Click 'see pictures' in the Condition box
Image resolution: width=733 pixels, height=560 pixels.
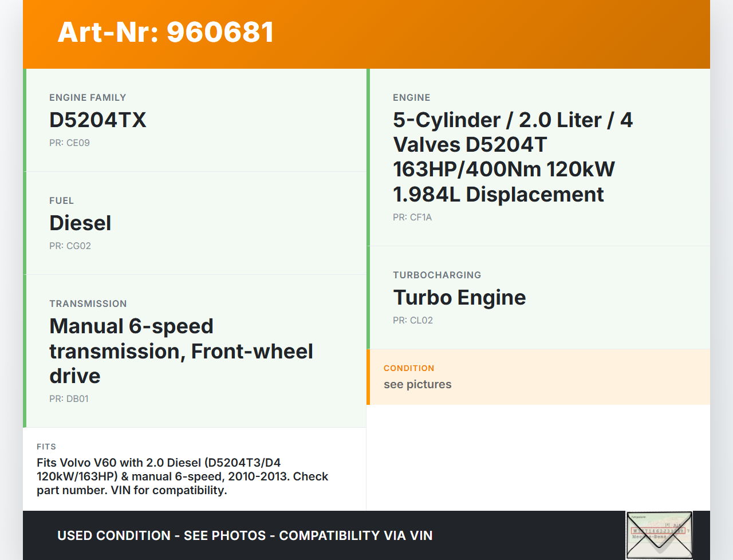pos(417,385)
